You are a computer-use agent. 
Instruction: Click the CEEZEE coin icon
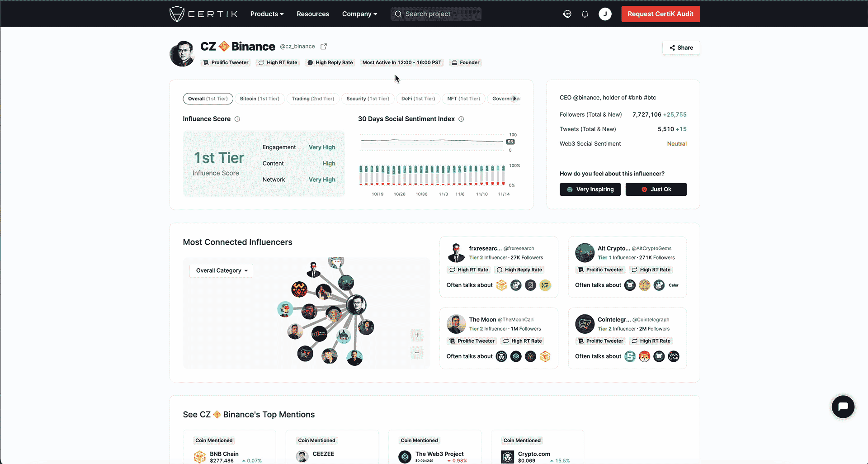(x=302, y=456)
